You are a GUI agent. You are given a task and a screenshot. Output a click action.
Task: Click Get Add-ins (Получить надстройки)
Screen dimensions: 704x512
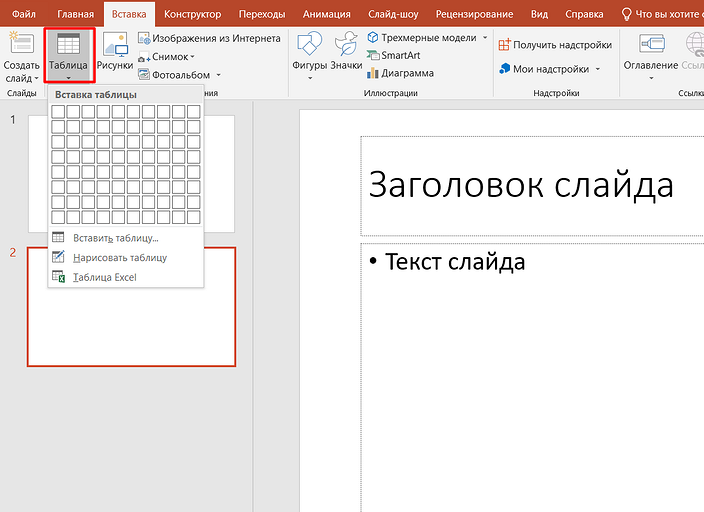[555, 45]
